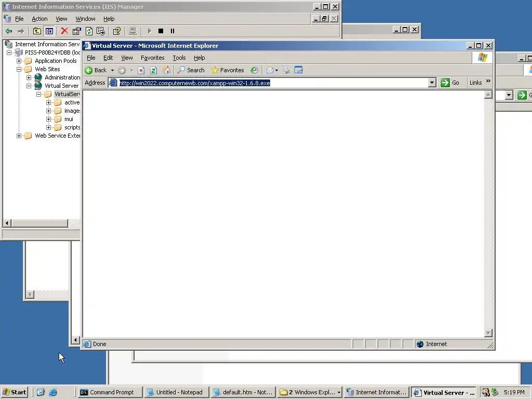Select Application Pools in tree
The image size is (532, 399).
56,61
